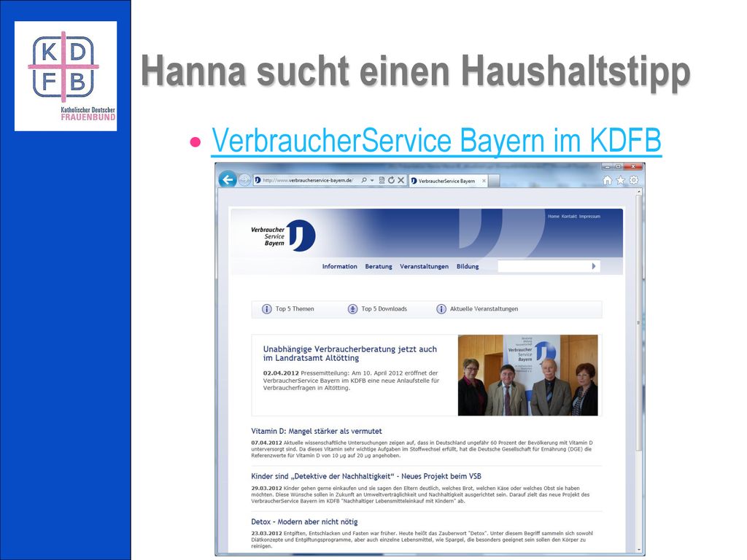747x560 pixels.
Task: Open the Beratung menu
Action: click(379, 266)
